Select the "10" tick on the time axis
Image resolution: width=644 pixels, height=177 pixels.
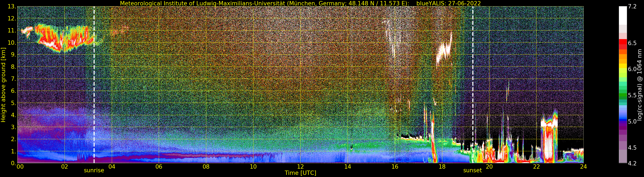pos(253,167)
